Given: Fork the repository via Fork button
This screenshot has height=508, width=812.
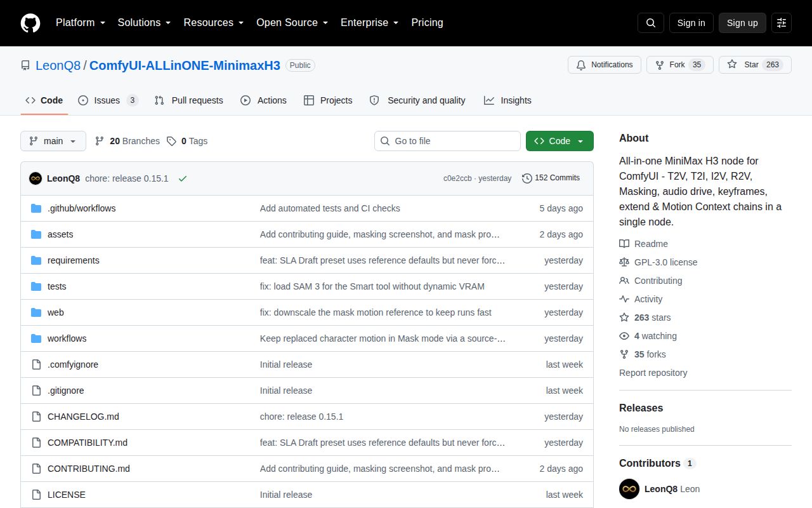Looking at the screenshot, I should (679, 65).
